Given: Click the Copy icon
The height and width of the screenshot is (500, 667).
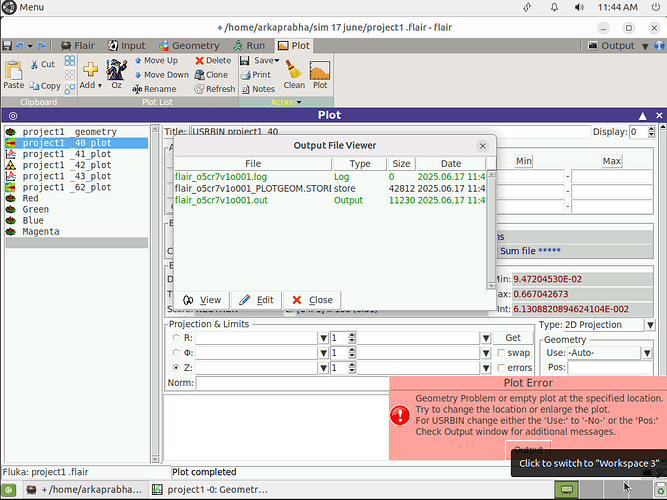Looking at the screenshot, I should [x=34, y=86].
